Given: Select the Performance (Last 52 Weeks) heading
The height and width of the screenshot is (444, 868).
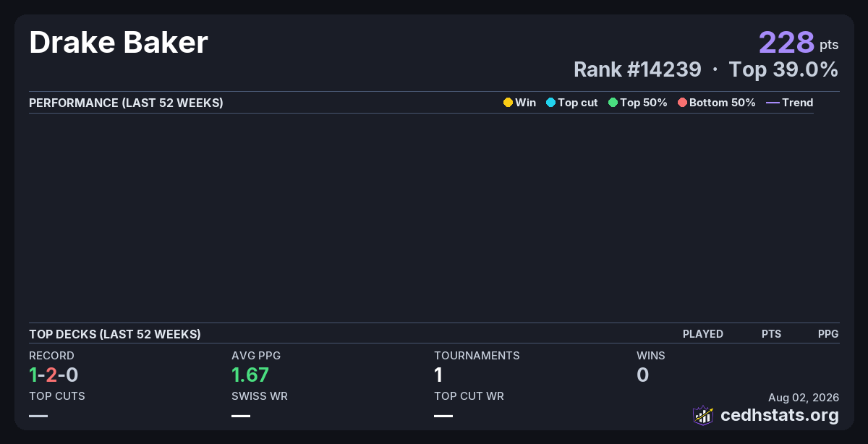Looking at the screenshot, I should tap(126, 103).
